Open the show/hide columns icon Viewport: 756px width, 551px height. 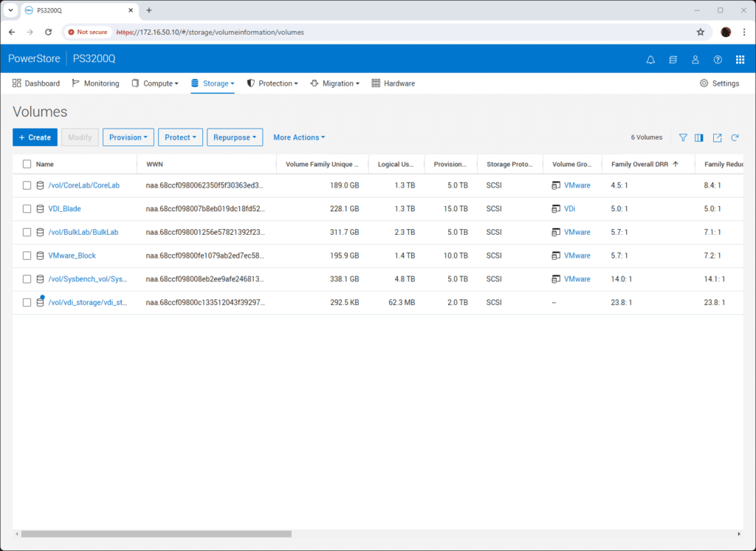click(698, 137)
